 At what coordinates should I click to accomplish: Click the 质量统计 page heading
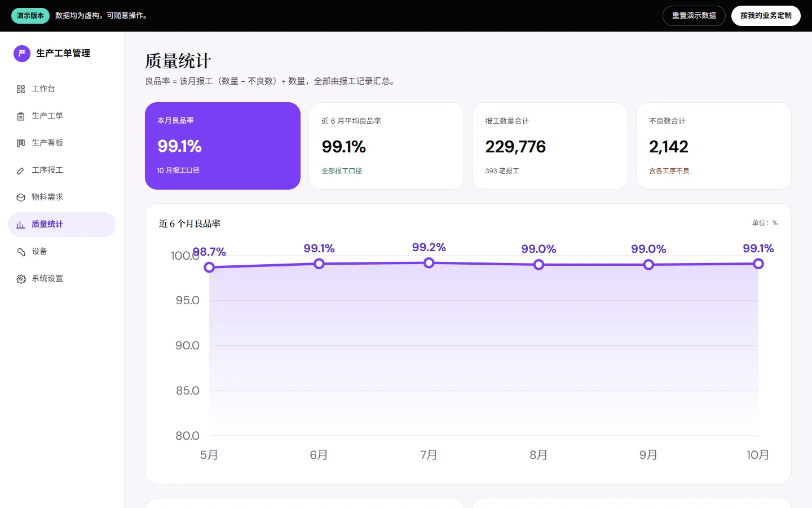(178, 61)
